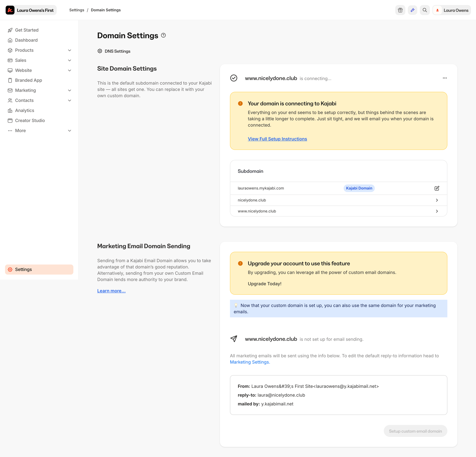Screen dimensions: 476x457
Task: Click the DNS Settings gear icon
Action: click(x=100, y=51)
